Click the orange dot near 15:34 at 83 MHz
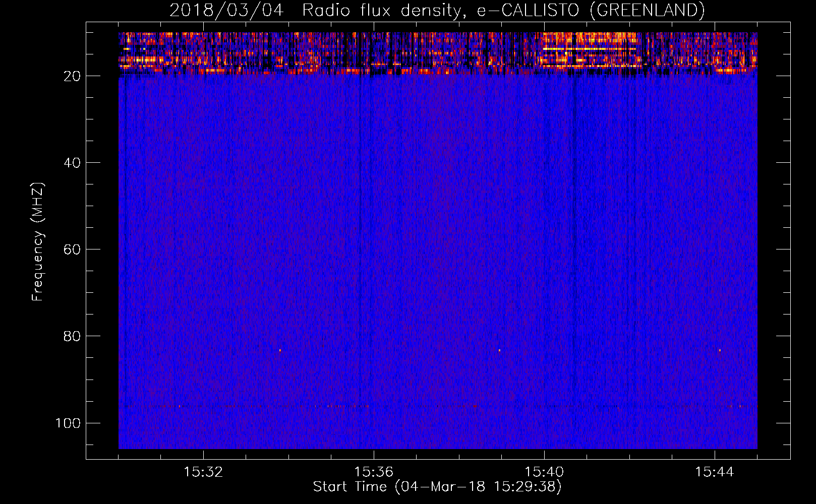The width and height of the screenshot is (816, 504). pyautogui.click(x=280, y=350)
